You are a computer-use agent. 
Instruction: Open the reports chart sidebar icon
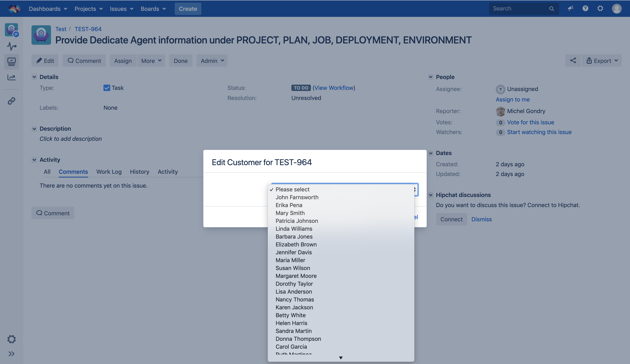click(x=11, y=77)
